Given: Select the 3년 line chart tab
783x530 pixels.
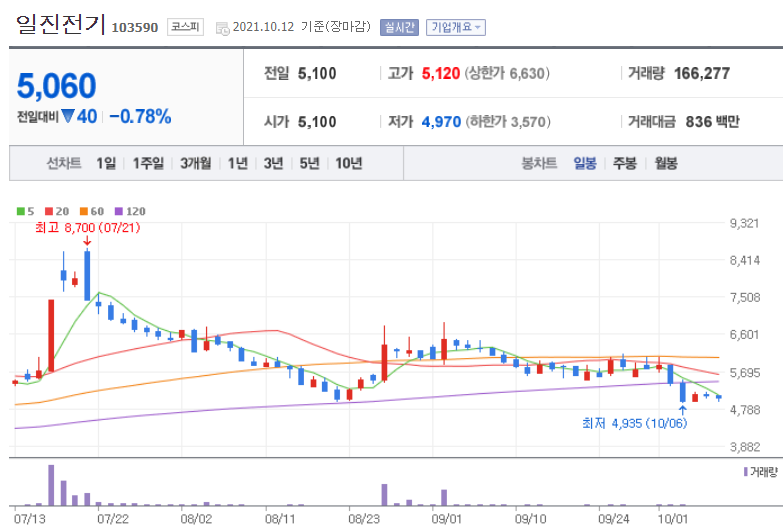Looking at the screenshot, I should [273, 163].
